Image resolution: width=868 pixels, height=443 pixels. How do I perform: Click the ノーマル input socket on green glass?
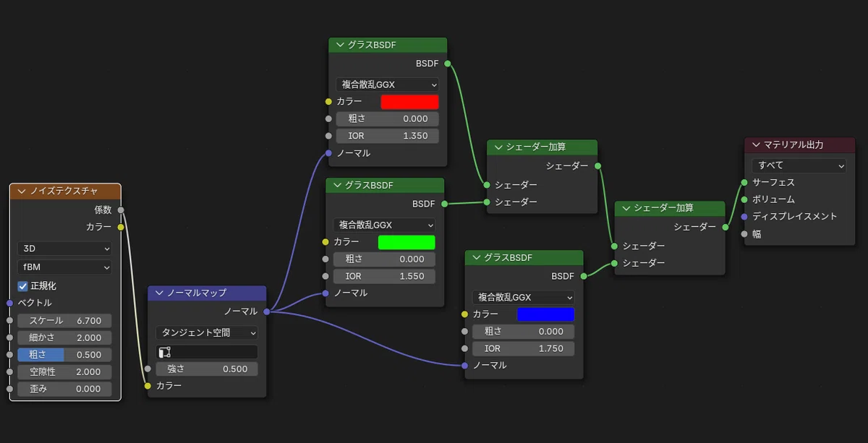point(325,293)
